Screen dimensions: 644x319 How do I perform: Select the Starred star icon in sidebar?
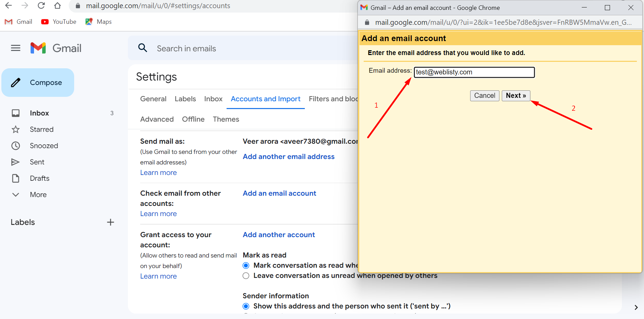(16, 129)
